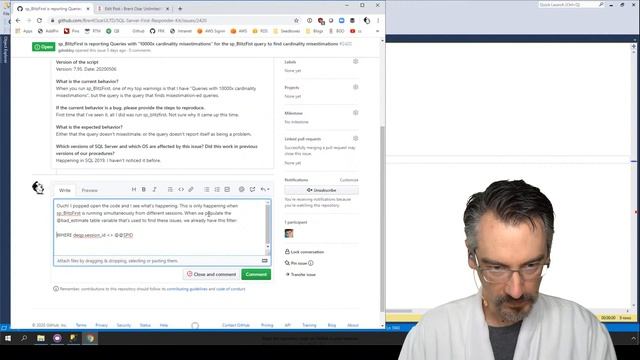The width and height of the screenshot is (640, 360).
Task: Open the Github bookmark
Action: point(138,31)
